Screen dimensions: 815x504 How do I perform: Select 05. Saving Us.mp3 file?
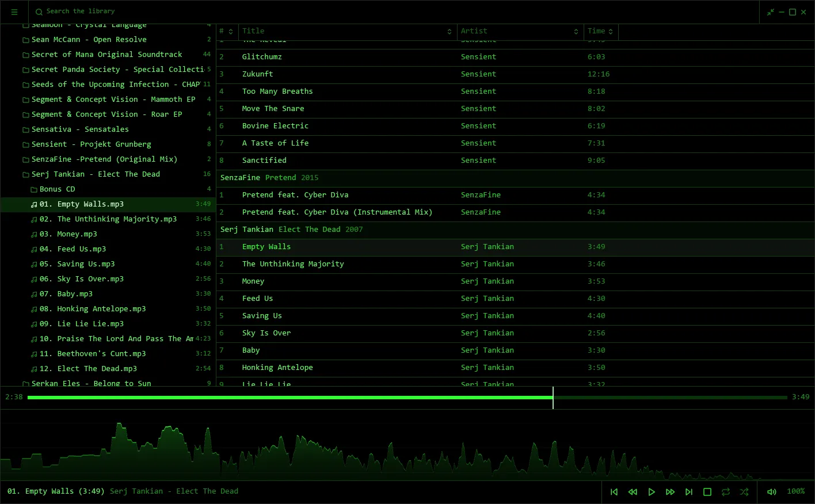pyautogui.click(x=108, y=264)
